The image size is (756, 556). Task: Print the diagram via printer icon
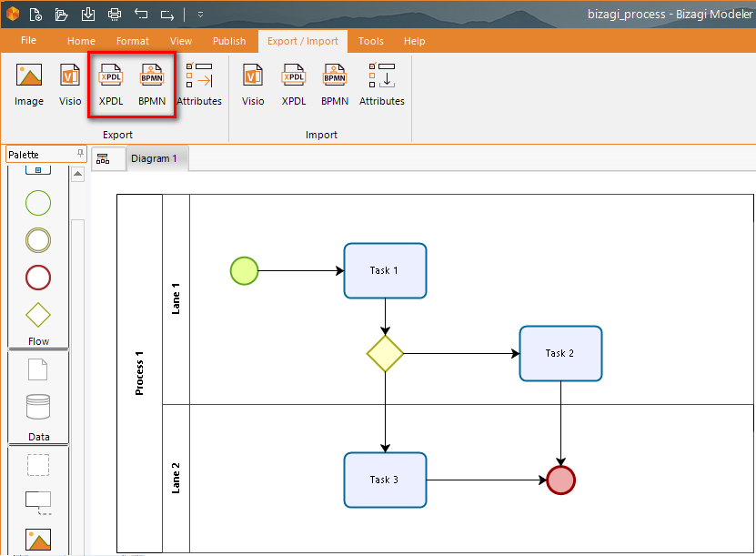point(115,15)
